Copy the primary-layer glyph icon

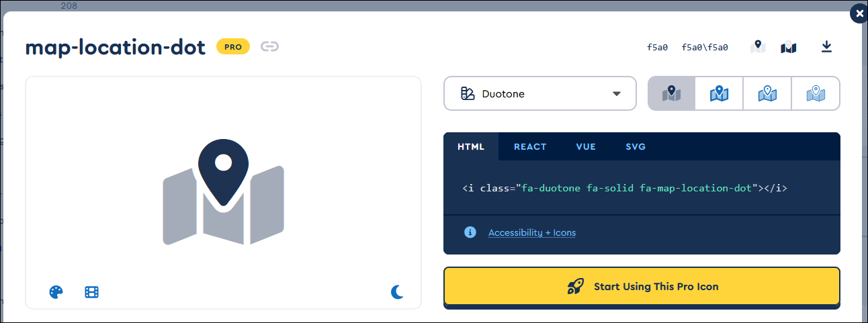[758, 47]
